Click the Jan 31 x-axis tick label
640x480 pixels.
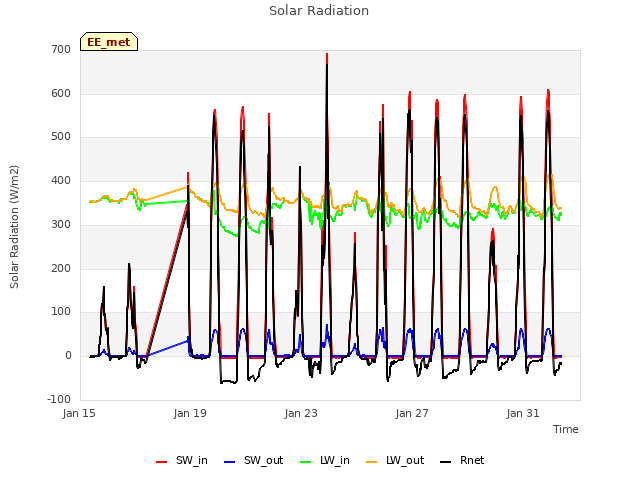(x=523, y=413)
